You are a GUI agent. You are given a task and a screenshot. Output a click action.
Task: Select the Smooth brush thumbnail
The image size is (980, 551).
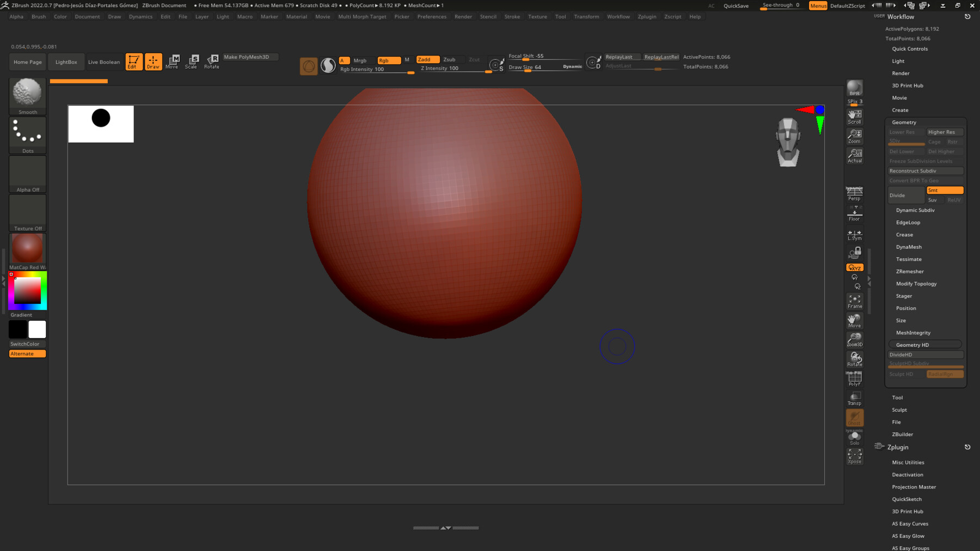point(27,94)
